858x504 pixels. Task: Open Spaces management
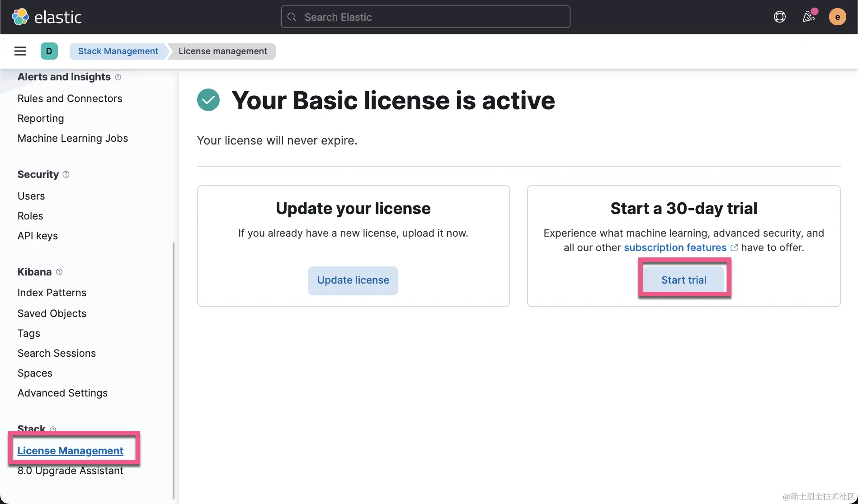point(35,373)
